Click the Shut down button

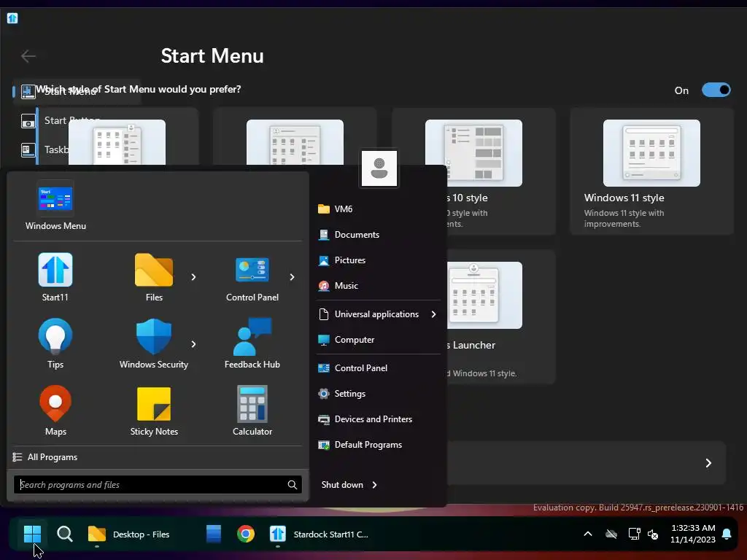tap(342, 485)
